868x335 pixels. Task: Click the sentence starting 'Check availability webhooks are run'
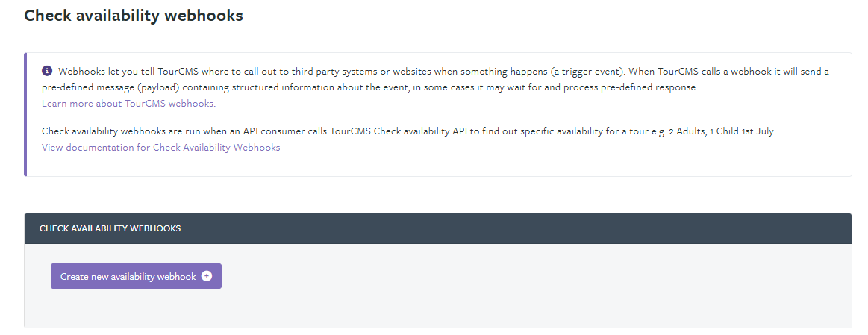[408, 132]
